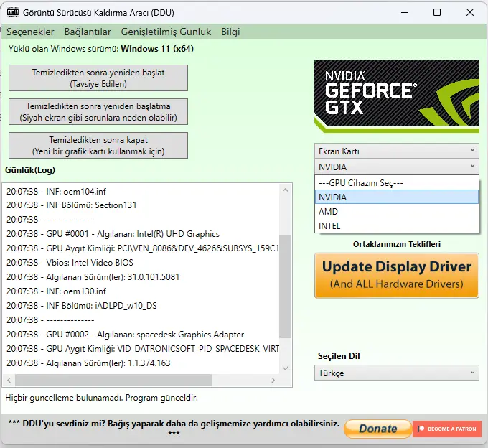Open the Ekran Kartı device type dropdown
This screenshot has width=488, height=448.
tap(396, 151)
